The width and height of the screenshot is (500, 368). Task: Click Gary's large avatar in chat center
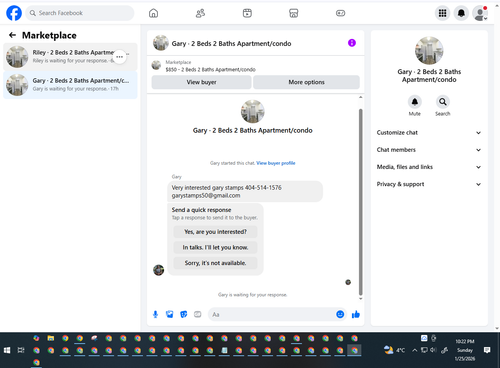253,111
